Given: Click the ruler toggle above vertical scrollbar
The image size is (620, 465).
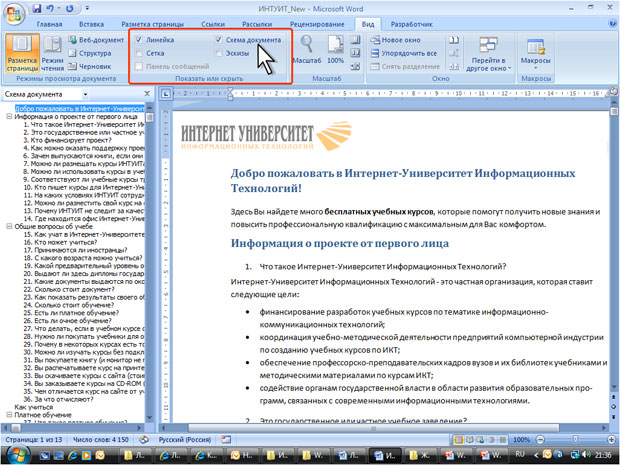Looking at the screenshot, I should pos(614,91).
